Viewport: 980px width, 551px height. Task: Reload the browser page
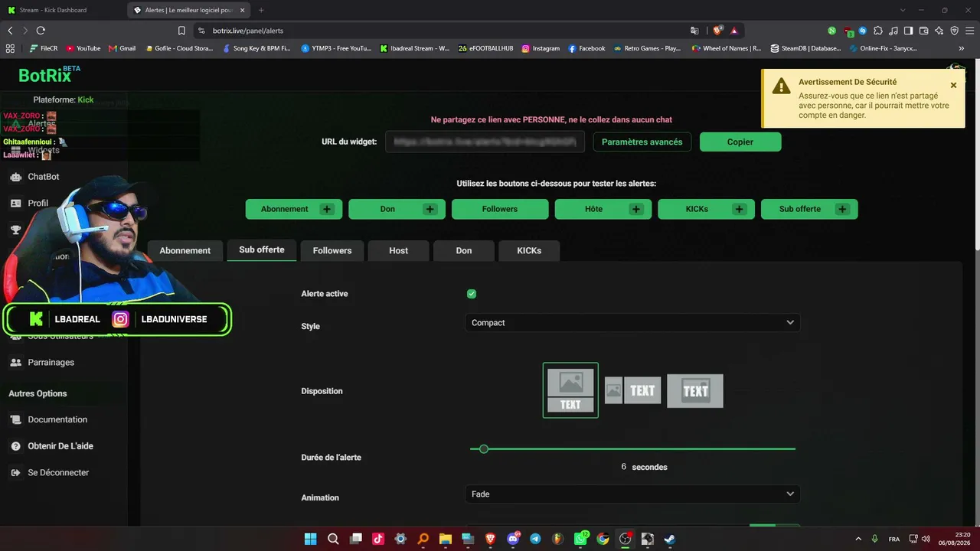click(x=41, y=31)
